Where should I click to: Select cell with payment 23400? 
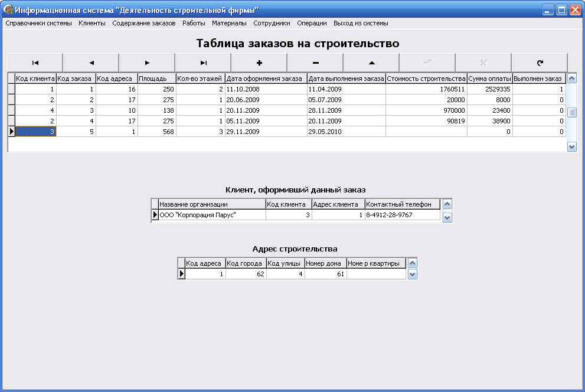pos(490,110)
